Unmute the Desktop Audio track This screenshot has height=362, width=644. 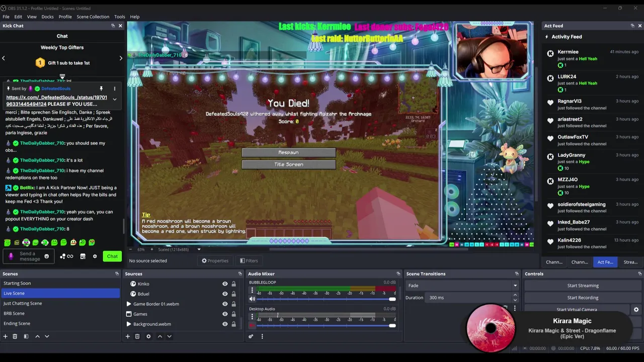point(253,326)
